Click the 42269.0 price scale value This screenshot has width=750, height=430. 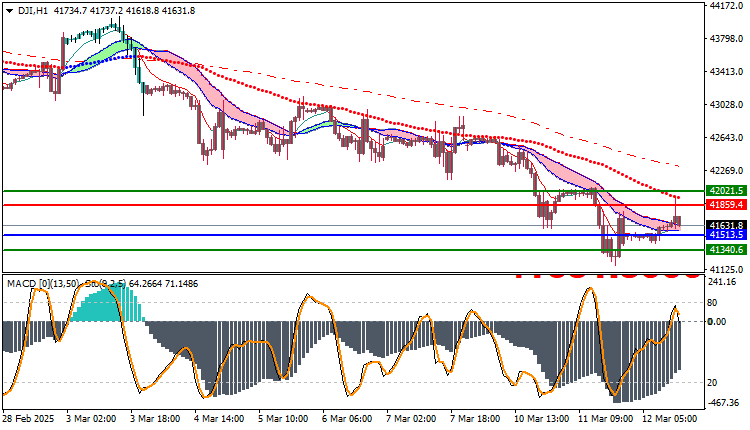(x=727, y=170)
